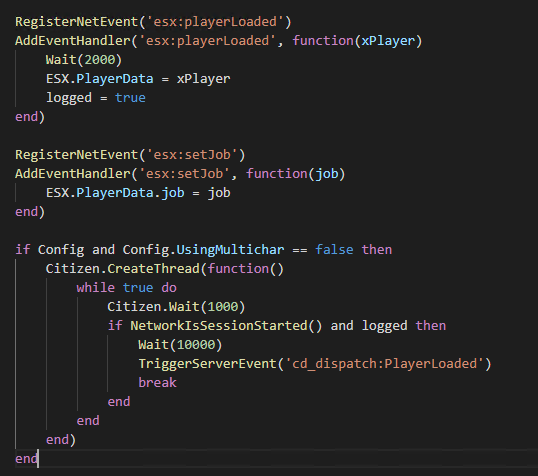Screen dimensions: 538x476
Task: Click TriggerServerEvent function name
Action: (207, 364)
